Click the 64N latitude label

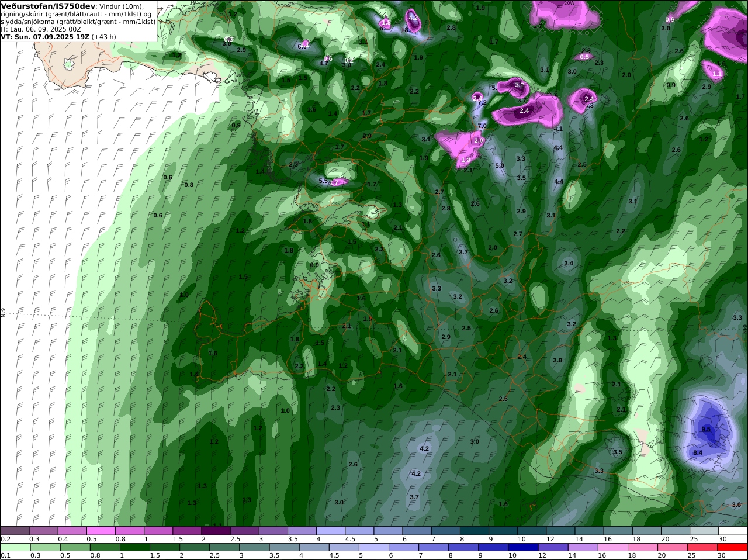[x=3, y=313]
